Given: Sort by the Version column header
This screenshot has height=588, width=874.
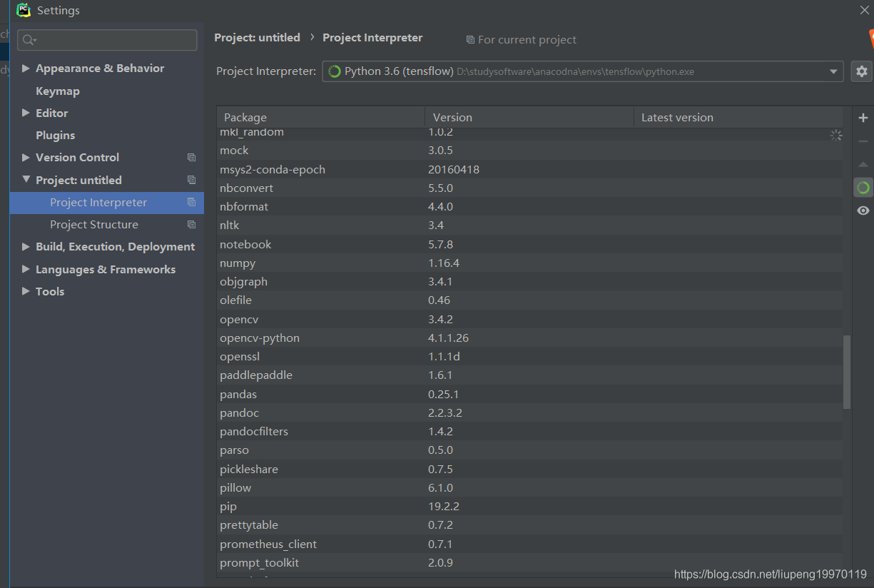Looking at the screenshot, I should 529,118.
